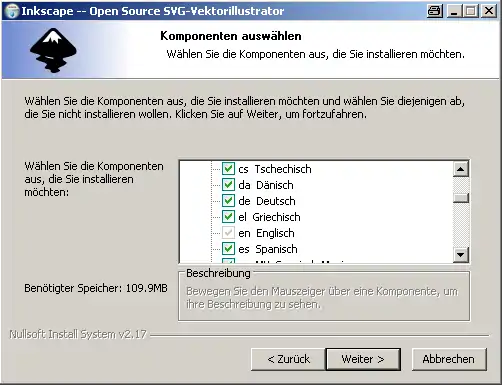Uncheck the da Dänisch language checkbox
502x385 pixels.
coord(228,185)
